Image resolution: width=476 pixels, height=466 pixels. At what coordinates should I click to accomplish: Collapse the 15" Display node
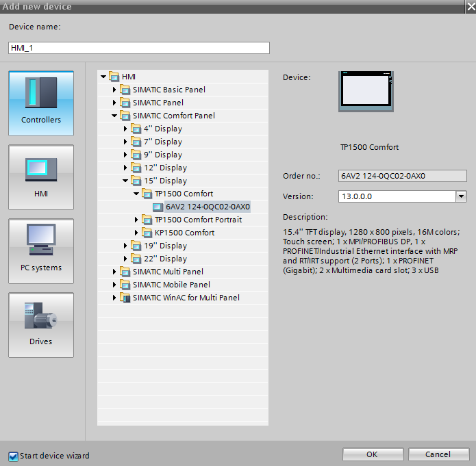coord(125,181)
